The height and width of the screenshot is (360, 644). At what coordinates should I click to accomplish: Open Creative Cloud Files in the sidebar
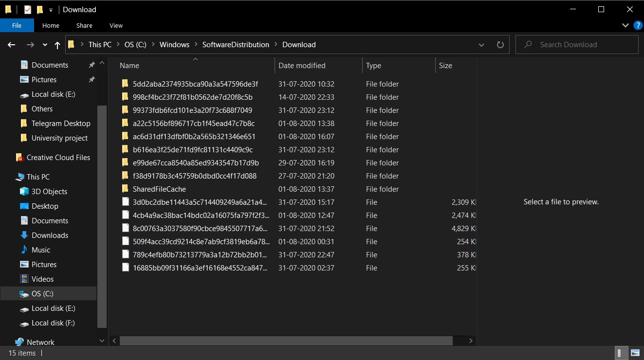tap(58, 158)
